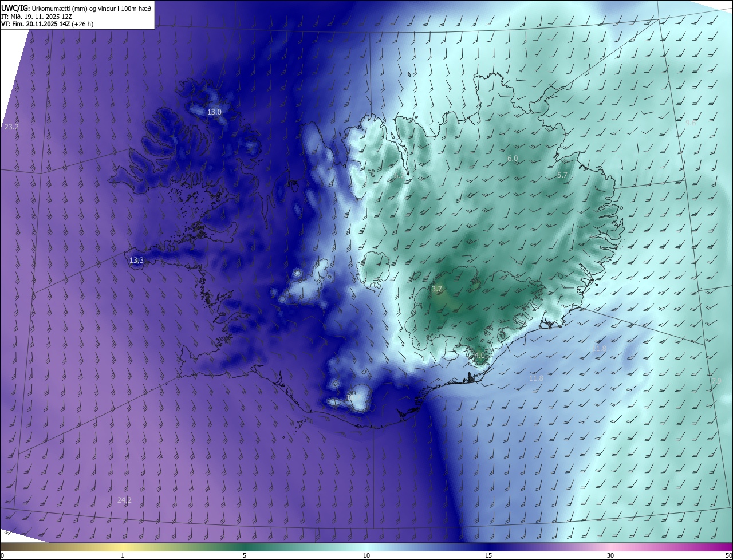Click the 24.2 value label
Screen dimensions: 733x560
(124, 500)
